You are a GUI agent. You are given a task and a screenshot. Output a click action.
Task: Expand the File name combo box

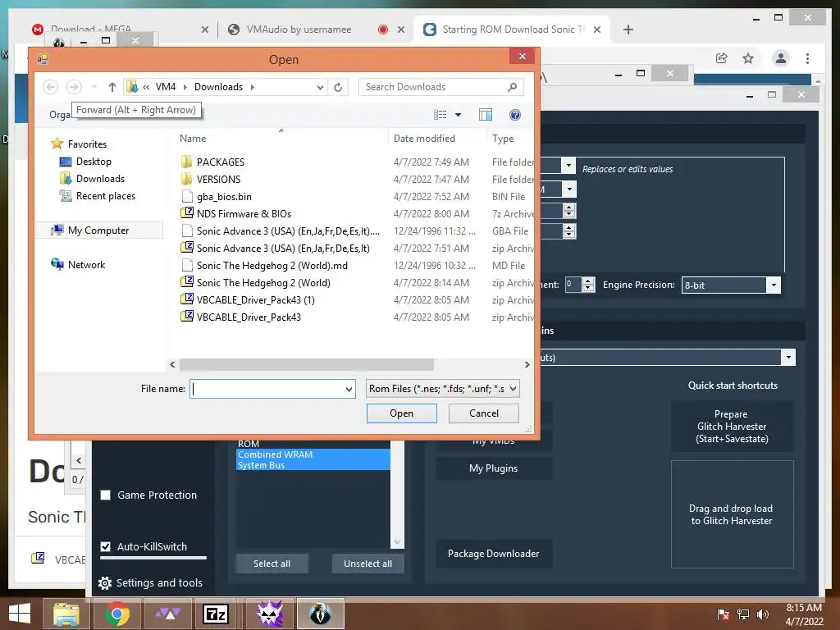(349, 389)
